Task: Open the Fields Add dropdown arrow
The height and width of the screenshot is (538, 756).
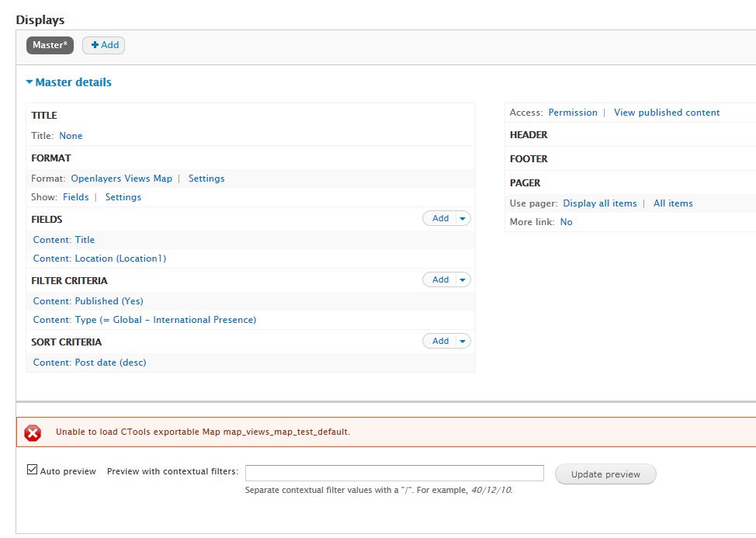Action: pos(463,218)
